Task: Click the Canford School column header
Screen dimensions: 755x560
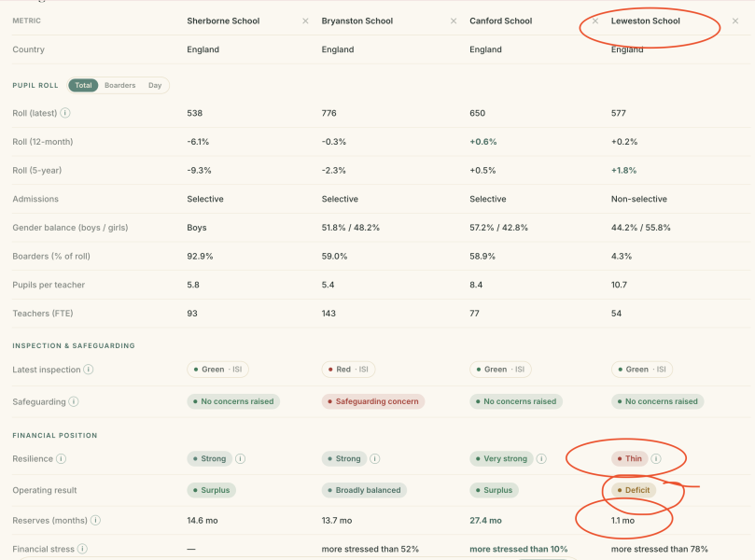Action: [501, 21]
